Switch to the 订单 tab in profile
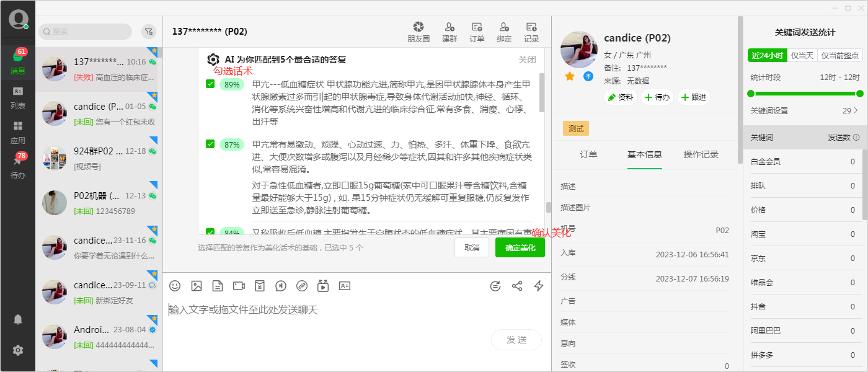Image resolution: width=868 pixels, height=372 pixels. pos(588,154)
